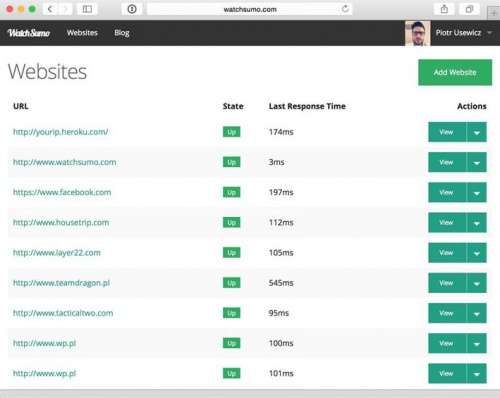Image resolution: width=500 pixels, height=398 pixels.
Task: Expand actions dropdown for facebook.com
Action: tap(477, 192)
